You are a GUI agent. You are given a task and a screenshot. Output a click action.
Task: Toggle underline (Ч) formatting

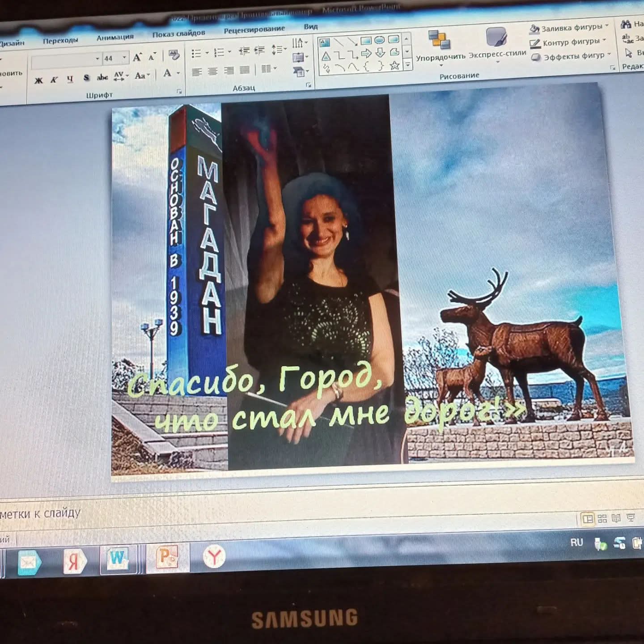pos(70,79)
